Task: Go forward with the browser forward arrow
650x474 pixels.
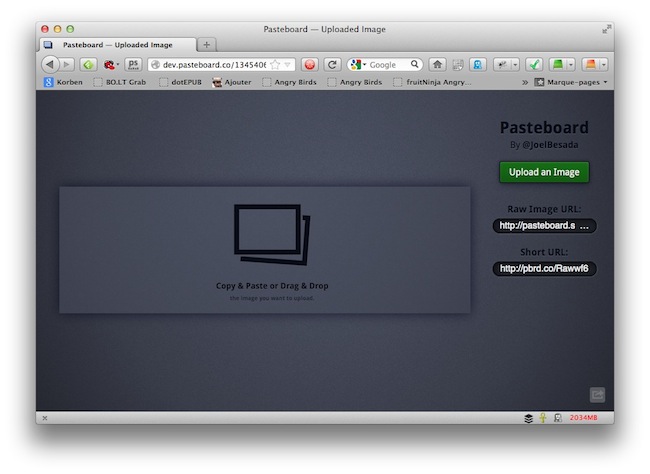Action: click(67, 65)
